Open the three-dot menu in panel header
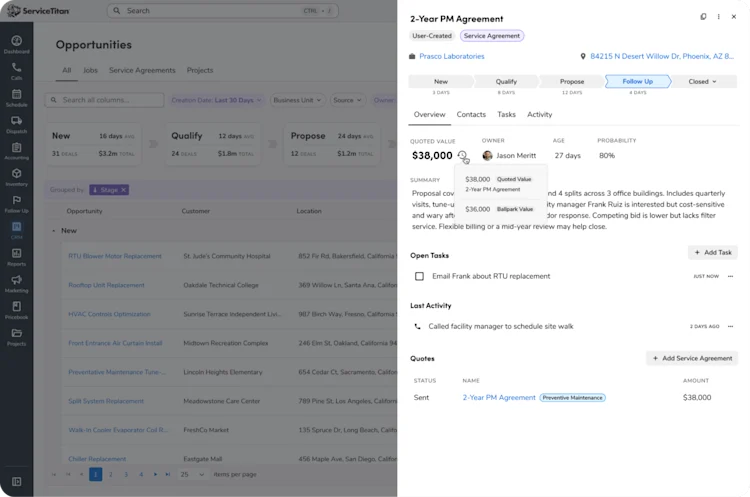750x497 pixels. tap(718, 17)
